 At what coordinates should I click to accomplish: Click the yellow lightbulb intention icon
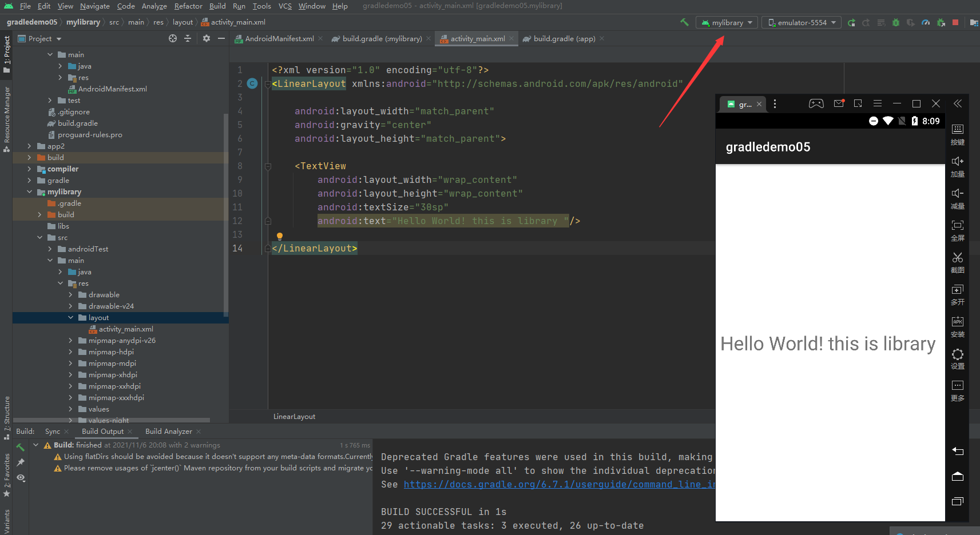[280, 236]
